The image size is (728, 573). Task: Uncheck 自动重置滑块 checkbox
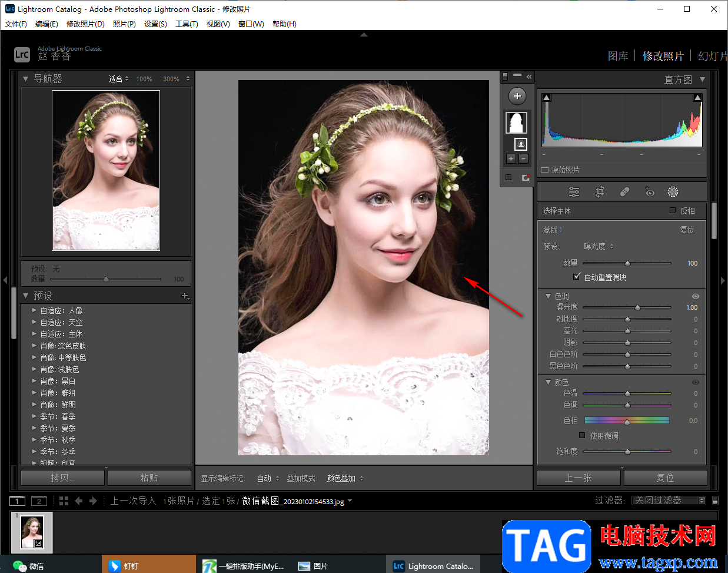point(577,277)
